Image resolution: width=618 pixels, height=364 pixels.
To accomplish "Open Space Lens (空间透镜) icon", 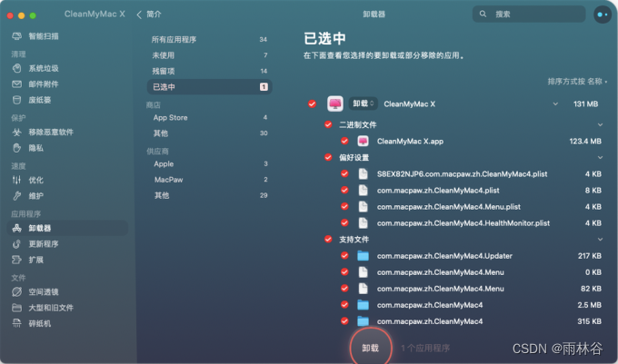I will (16, 291).
